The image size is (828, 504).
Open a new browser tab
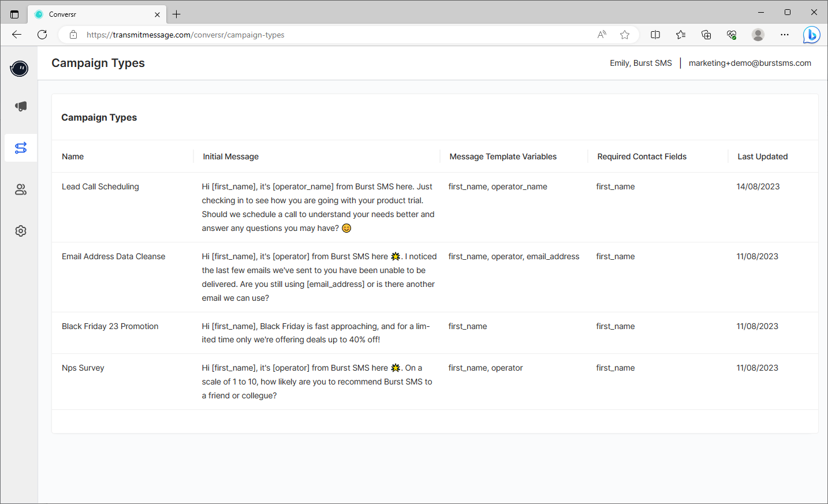tap(177, 14)
